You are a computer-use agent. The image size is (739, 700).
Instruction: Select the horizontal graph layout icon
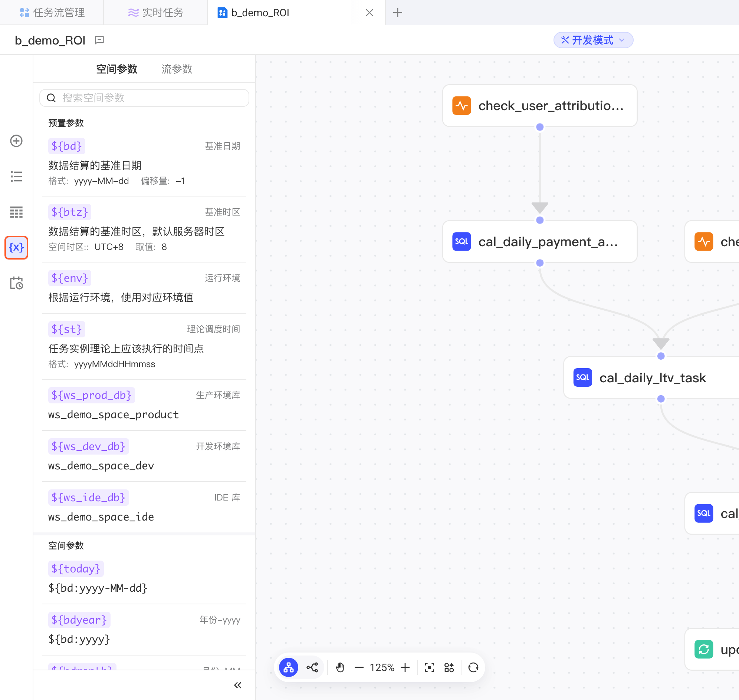(312, 667)
